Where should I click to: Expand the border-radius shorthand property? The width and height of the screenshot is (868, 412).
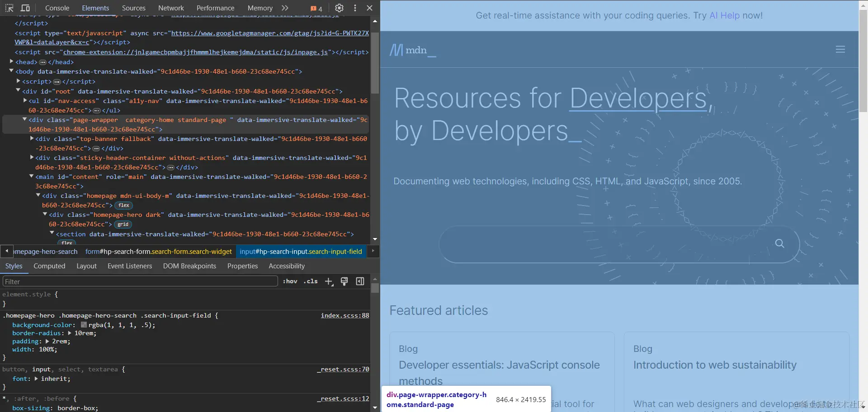point(70,333)
